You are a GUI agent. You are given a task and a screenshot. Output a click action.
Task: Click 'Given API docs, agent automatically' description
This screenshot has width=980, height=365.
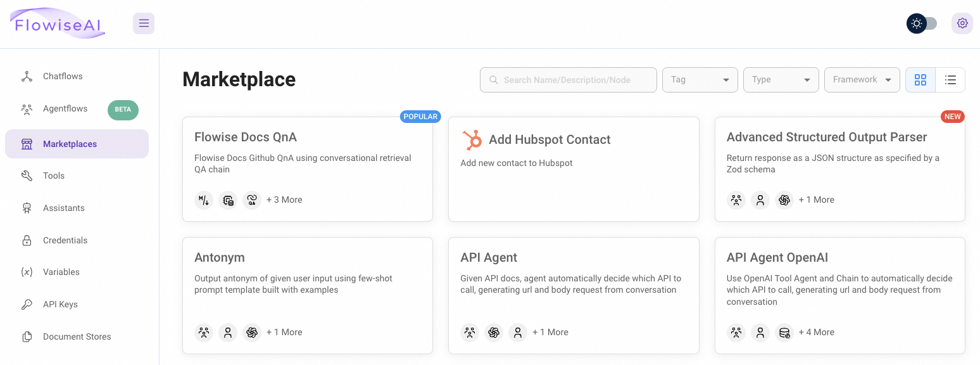[571, 284]
